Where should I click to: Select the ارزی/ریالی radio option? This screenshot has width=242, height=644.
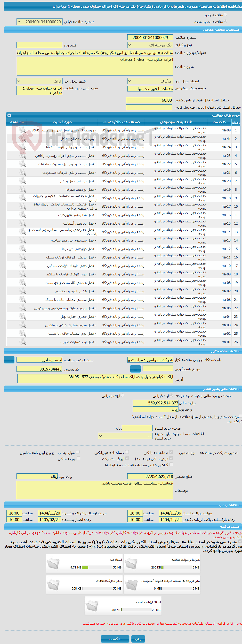171,395
